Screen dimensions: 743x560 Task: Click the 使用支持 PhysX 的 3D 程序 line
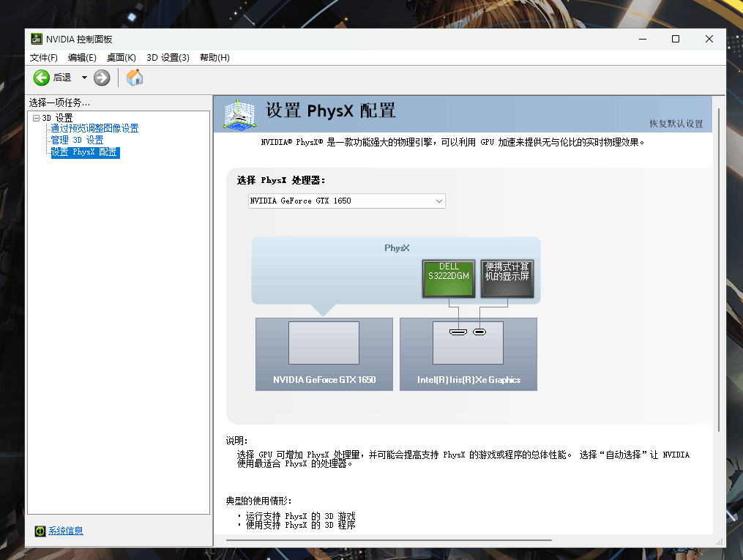click(300, 525)
